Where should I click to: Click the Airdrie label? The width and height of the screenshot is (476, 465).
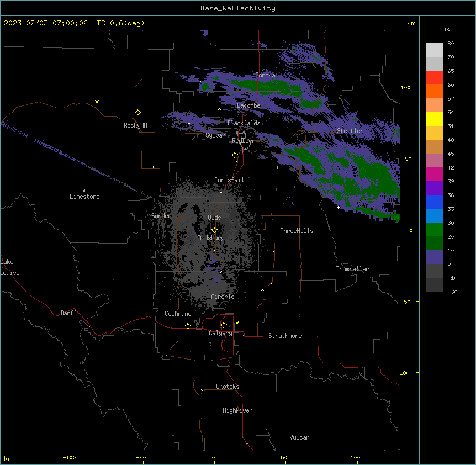223,297
